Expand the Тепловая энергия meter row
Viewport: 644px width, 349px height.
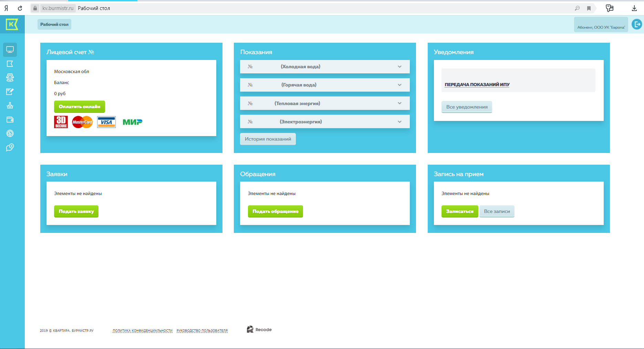(x=399, y=103)
